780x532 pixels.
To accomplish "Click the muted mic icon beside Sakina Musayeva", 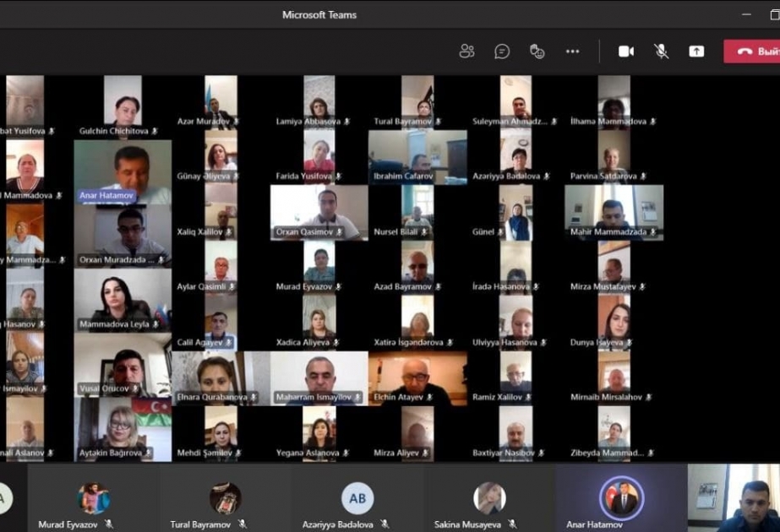I will 512,524.
